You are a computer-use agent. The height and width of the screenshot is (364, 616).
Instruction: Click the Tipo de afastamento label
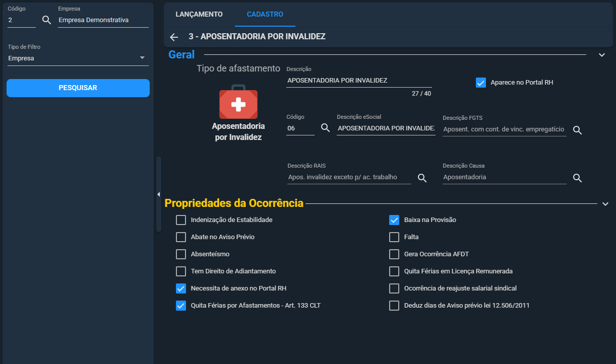click(238, 68)
